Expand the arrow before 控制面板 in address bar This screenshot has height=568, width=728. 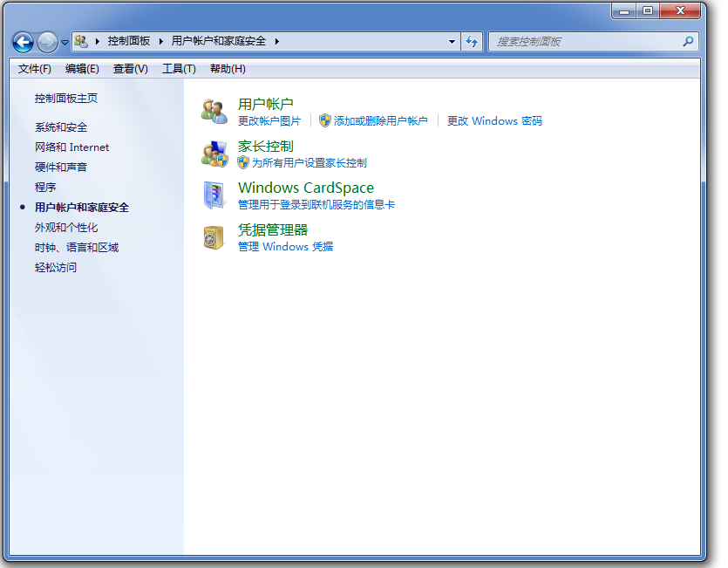(x=98, y=41)
